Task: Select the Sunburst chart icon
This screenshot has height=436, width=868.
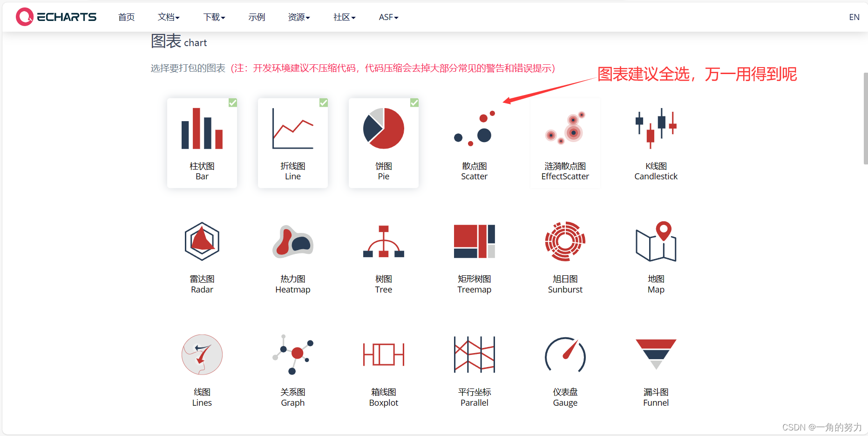Action: [x=565, y=241]
